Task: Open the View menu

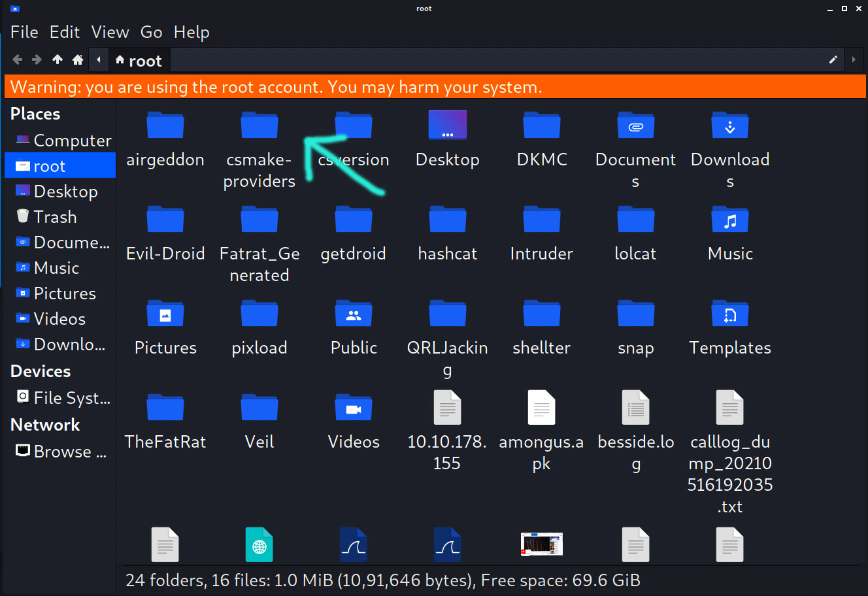Action: pos(110,31)
